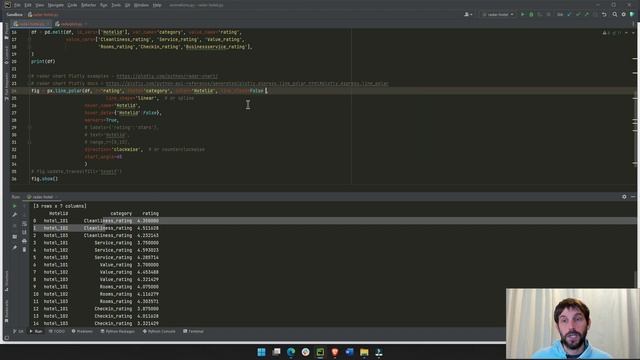This screenshot has width=640, height=360.
Task: Print console output with printer icon
Action: [x=24, y=241]
